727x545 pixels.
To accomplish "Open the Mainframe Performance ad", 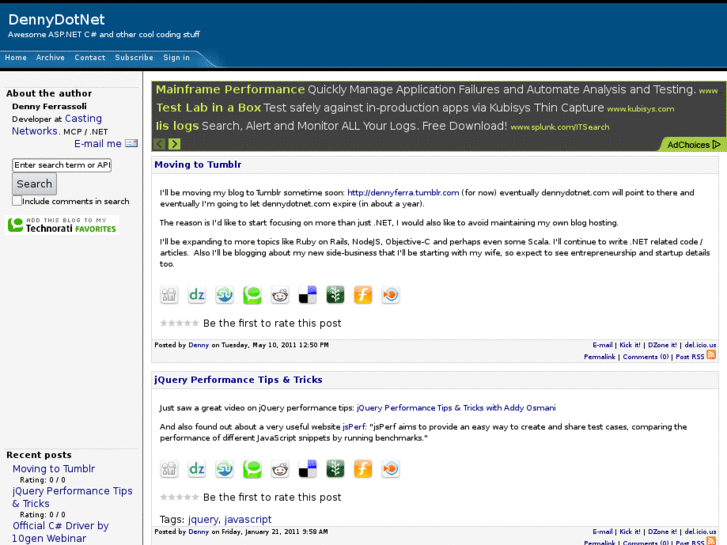I will pos(230,90).
